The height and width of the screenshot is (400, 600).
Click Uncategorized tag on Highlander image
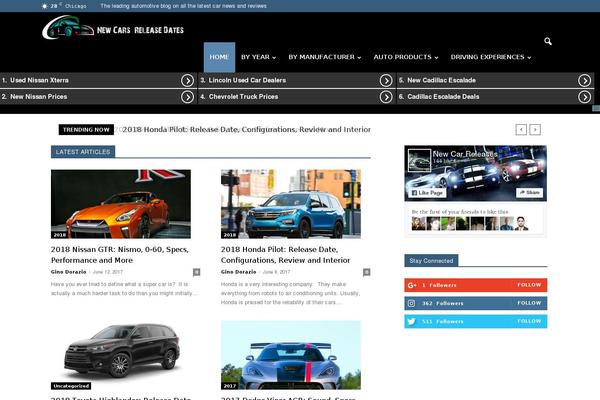click(71, 386)
